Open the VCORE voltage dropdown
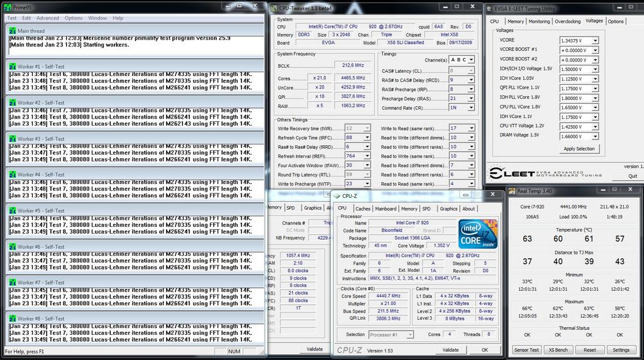The width and height of the screenshot is (644, 360). click(x=594, y=41)
